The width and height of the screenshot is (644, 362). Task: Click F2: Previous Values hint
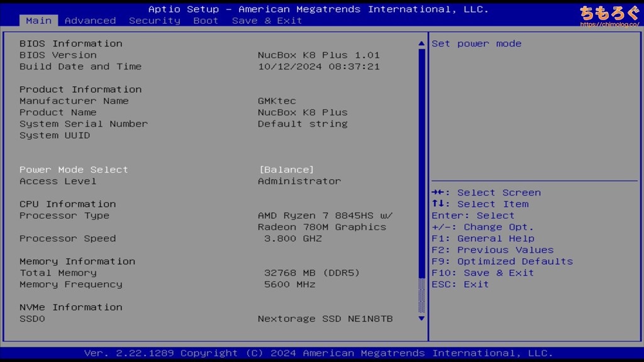[x=492, y=250]
